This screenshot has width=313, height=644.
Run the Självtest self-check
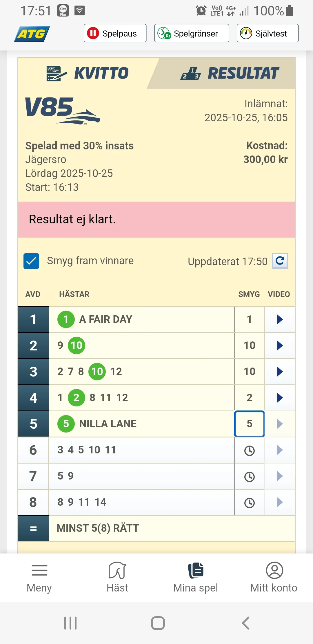click(x=267, y=33)
